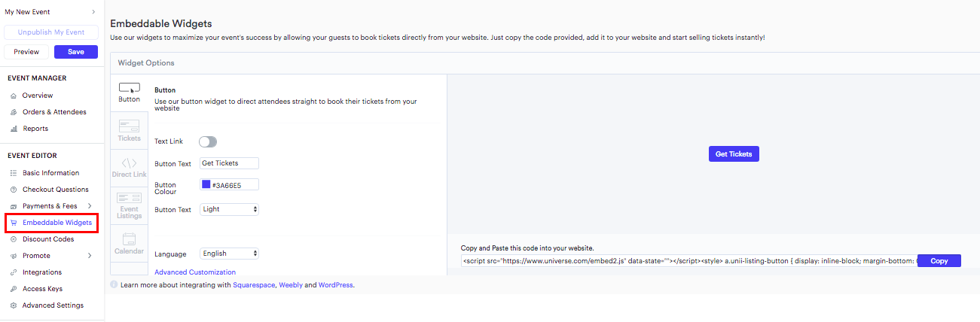Click the Overview home icon

pyautogui.click(x=13, y=96)
